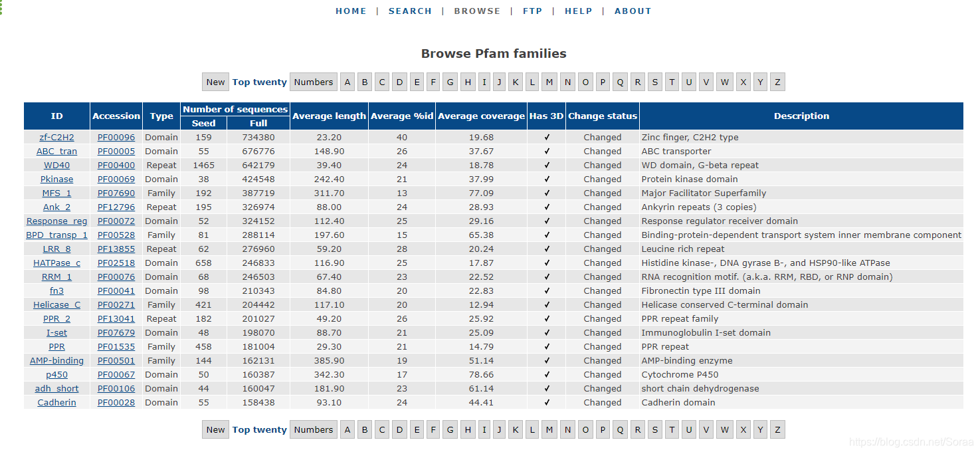Select Top twenty in the bottom bar
980x454 pixels.
click(x=260, y=429)
